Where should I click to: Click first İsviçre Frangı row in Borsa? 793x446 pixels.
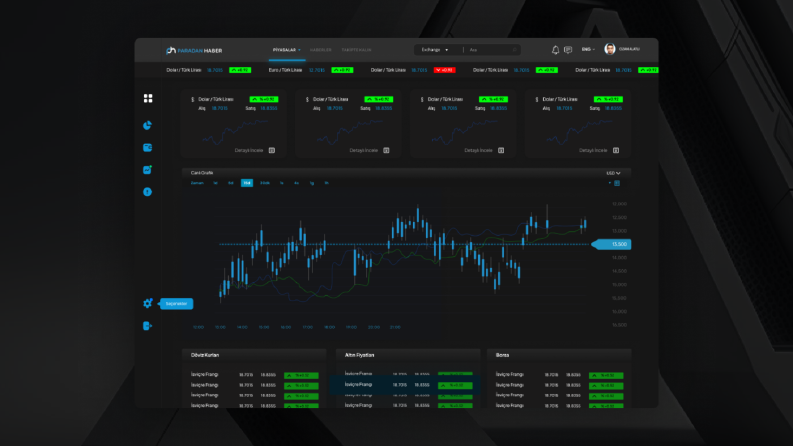[x=559, y=375]
